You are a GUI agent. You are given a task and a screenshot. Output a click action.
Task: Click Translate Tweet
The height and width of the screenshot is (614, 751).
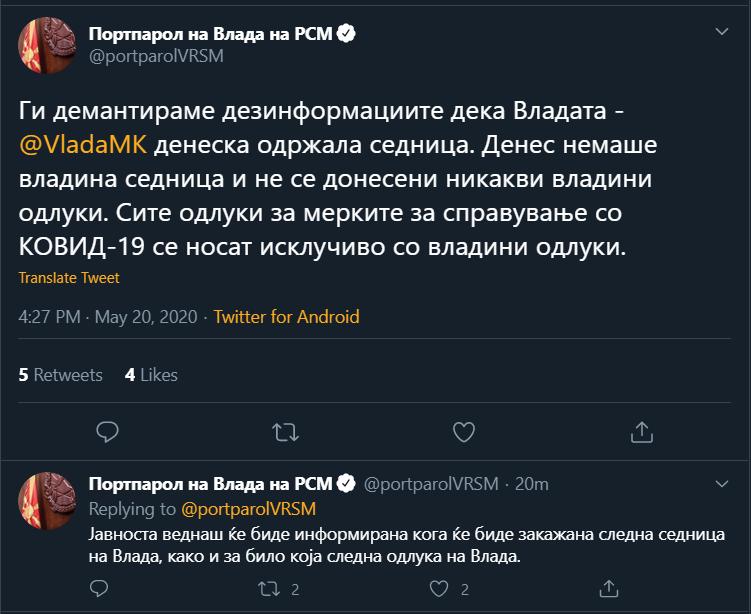[x=69, y=278]
